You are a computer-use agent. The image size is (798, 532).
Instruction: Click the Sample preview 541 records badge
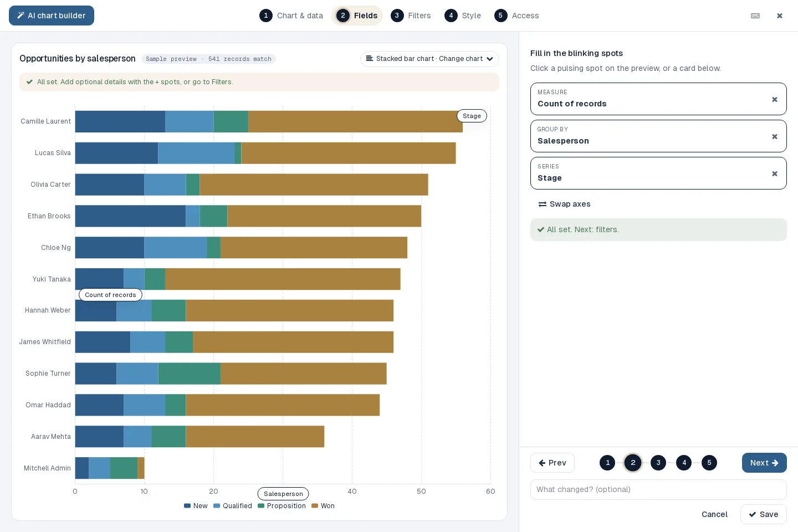point(208,59)
